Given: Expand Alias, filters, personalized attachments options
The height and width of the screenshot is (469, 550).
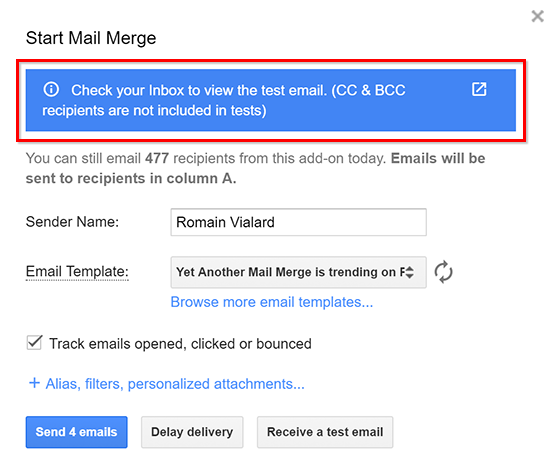Looking at the screenshot, I should pyautogui.click(x=175, y=384).
